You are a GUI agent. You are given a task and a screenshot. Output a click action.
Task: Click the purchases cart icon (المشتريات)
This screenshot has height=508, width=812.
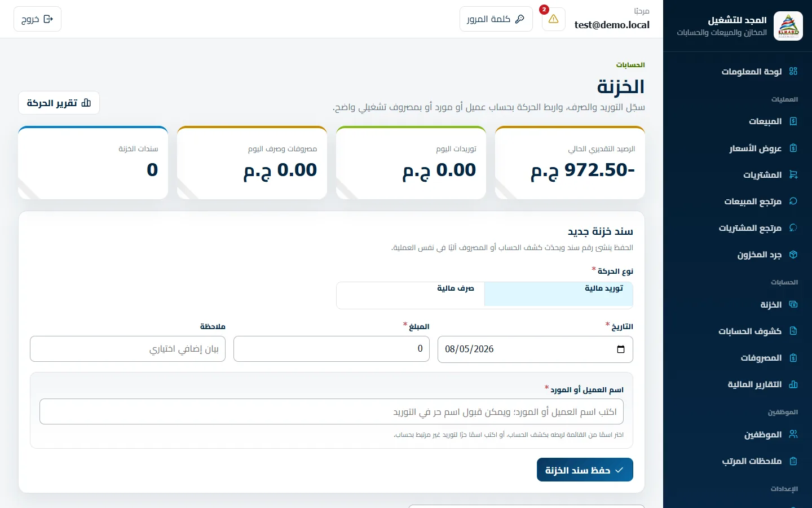pyautogui.click(x=793, y=175)
